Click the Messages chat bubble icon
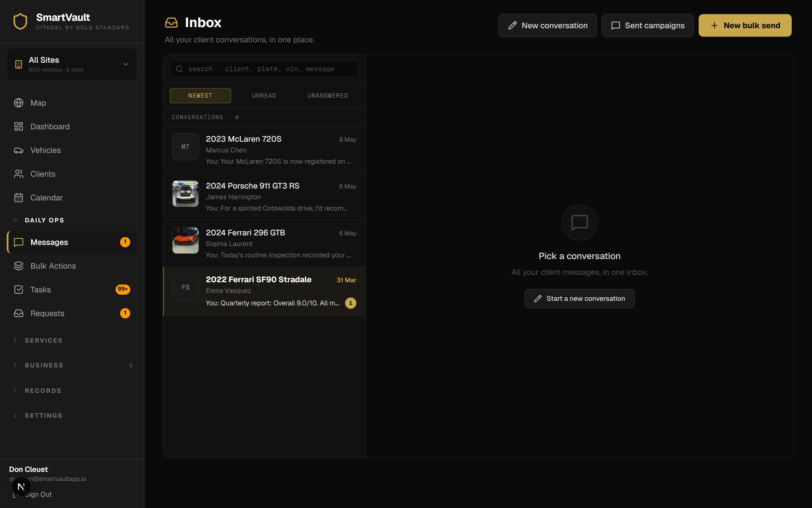812x508 pixels. (x=18, y=242)
